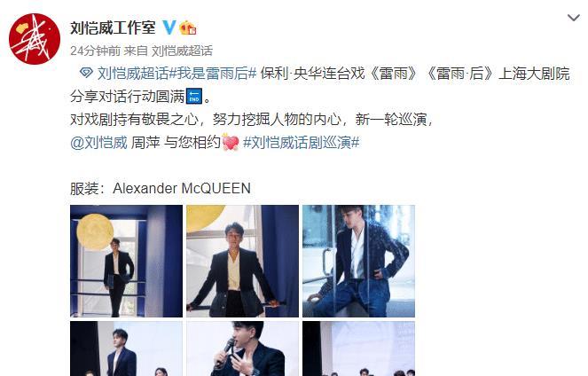Click the END arrow emoji icon
588x376 pixels.
(194, 97)
